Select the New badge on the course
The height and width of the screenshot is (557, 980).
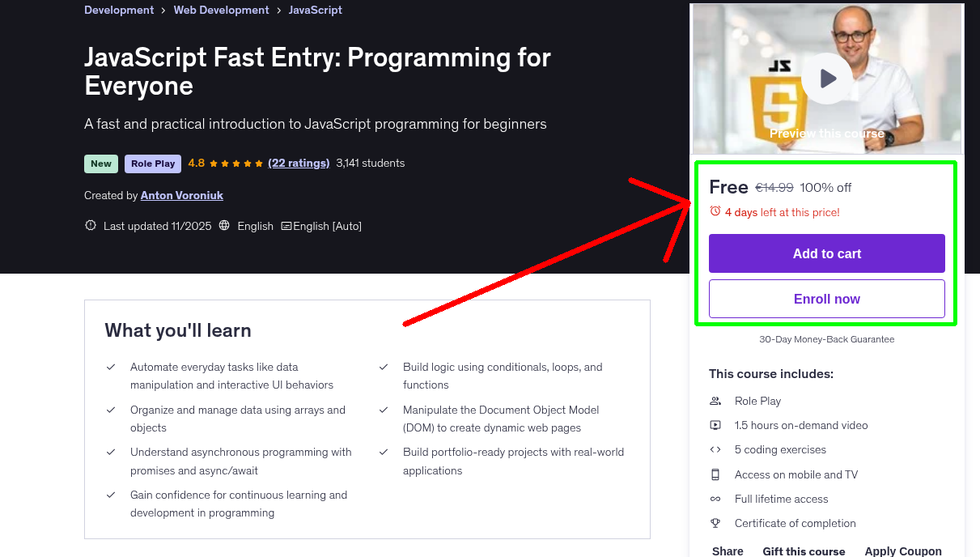(100, 164)
